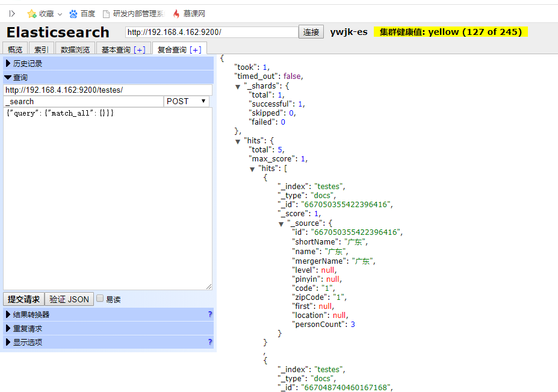Click the 收藏 favorites star icon
The width and height of the screenshot is (558, 392).
click(x=33, y=13)
